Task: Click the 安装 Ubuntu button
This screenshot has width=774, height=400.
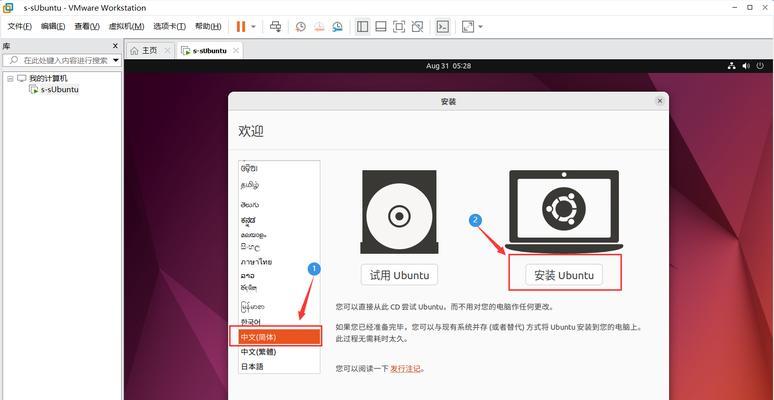Action: [564, 275]
